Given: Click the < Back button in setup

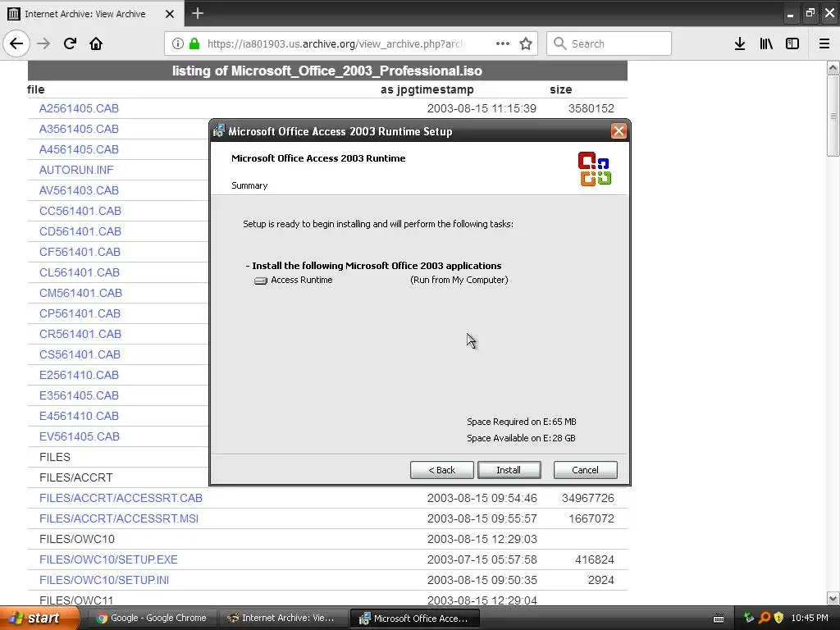Looking at the screenshot, I should coord(442,470).
